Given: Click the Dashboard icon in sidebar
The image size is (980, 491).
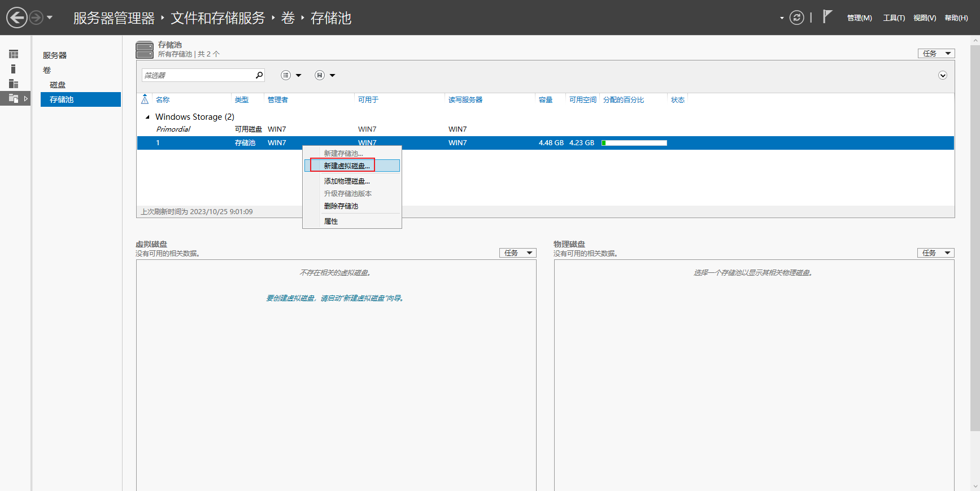Looking at the screenshot, I should [x=14, y=54].
